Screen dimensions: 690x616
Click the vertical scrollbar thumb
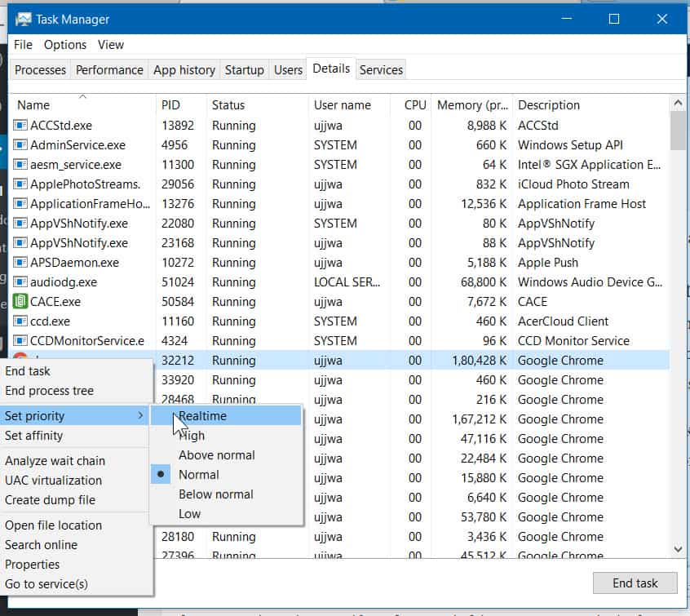click(x=678, y=131)
